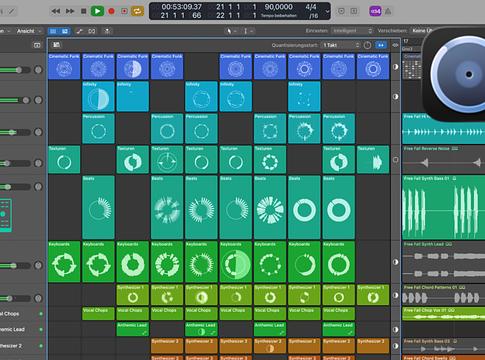Click the tempo value 90,0000
Image resolution: width=485 pixels, height=360 pixels.
point(278,7)
